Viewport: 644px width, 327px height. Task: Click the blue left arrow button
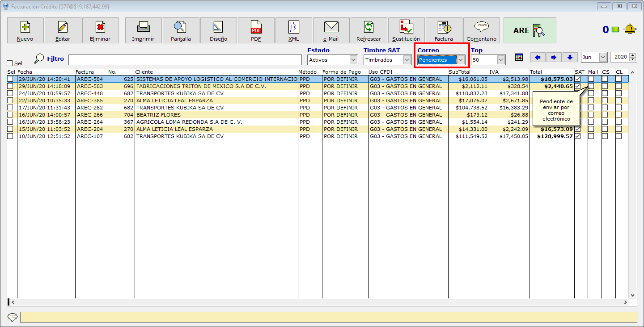tap(537, 57)
